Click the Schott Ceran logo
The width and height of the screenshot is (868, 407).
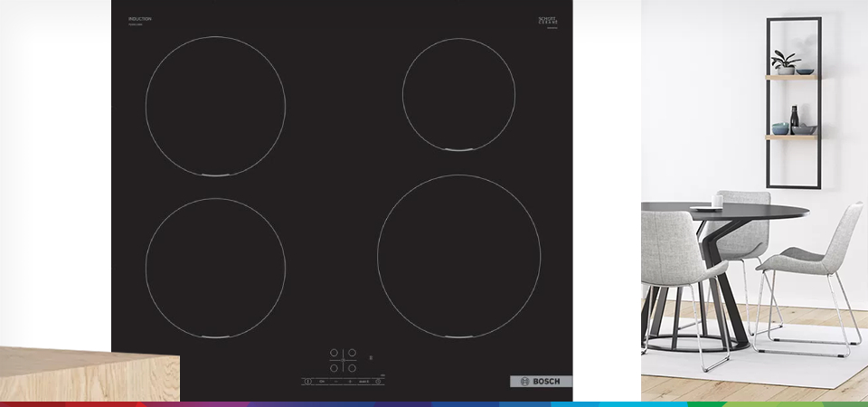(548, 21)
